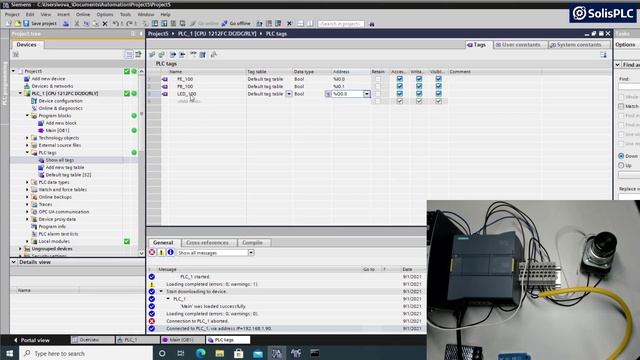Viewport: 640px width, 360px height.
Task: Open Default tag table [32]
Action: coord(68,175)
